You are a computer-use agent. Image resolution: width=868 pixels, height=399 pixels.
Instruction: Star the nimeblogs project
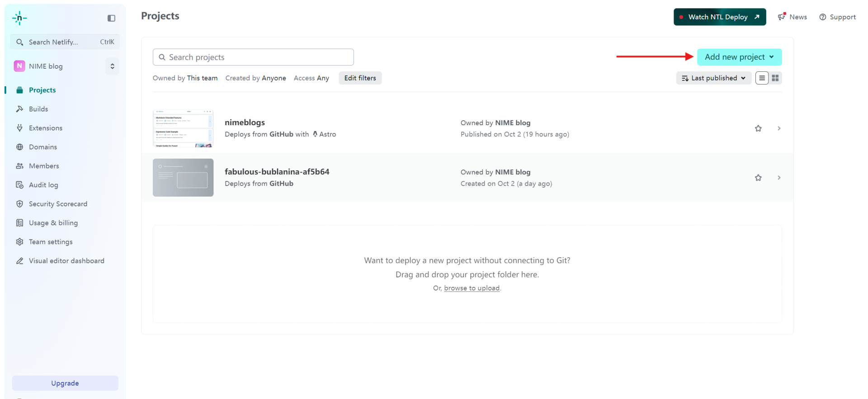(x=758, y=128)
